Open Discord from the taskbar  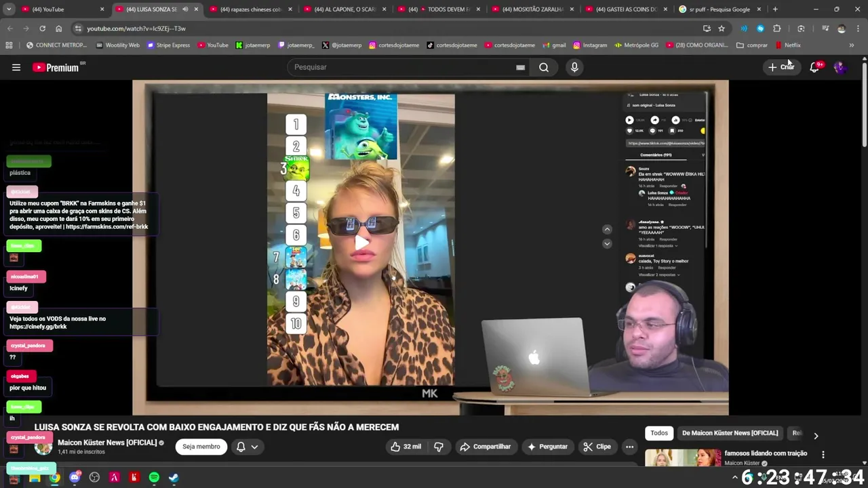pyautogui.click(x=75, y=477)
